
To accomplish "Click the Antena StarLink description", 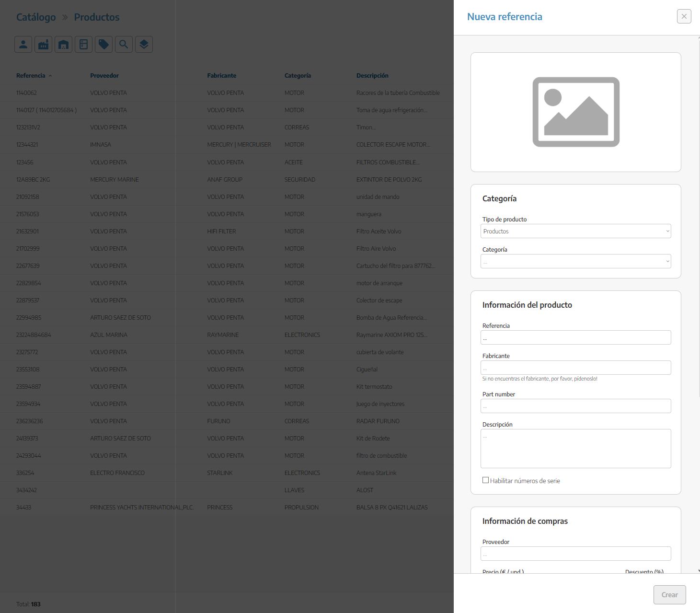I will click(377, 473).
